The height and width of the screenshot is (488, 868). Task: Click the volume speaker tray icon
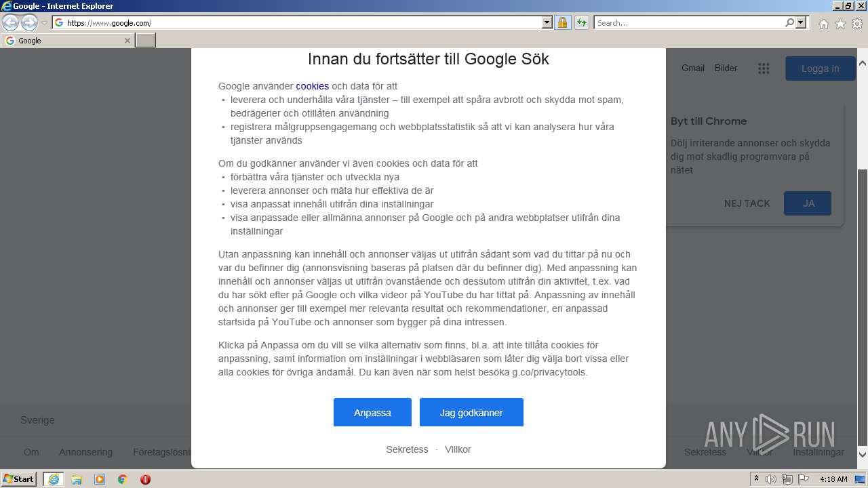pyautogui.click(x=771, y=479)
